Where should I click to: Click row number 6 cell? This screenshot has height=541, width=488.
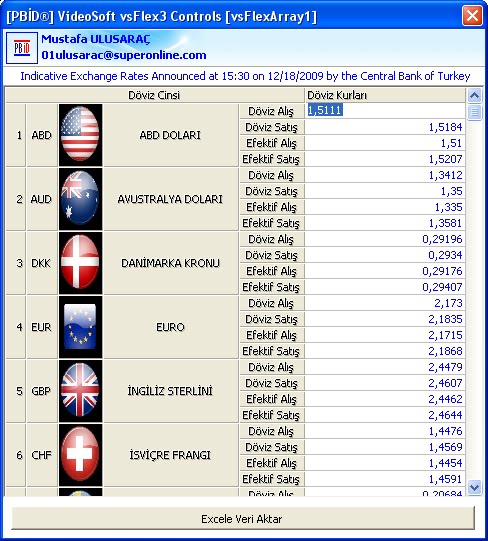point(16,455)
